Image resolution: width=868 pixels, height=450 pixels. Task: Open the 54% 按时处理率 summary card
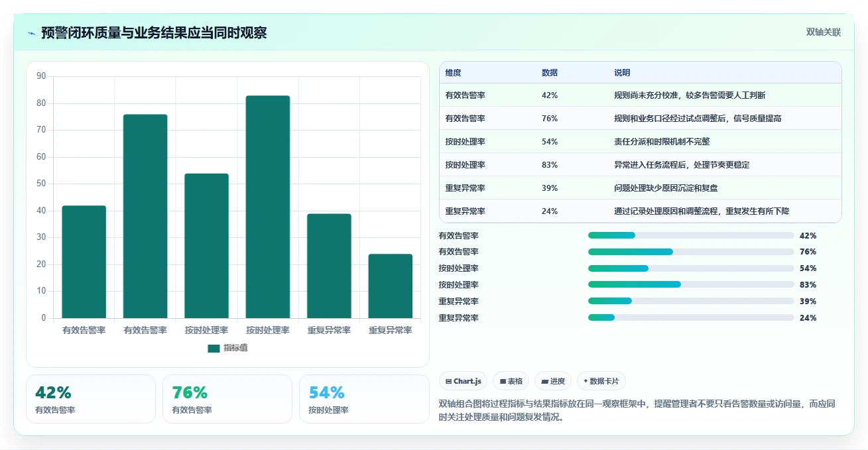tap(364, 399)
